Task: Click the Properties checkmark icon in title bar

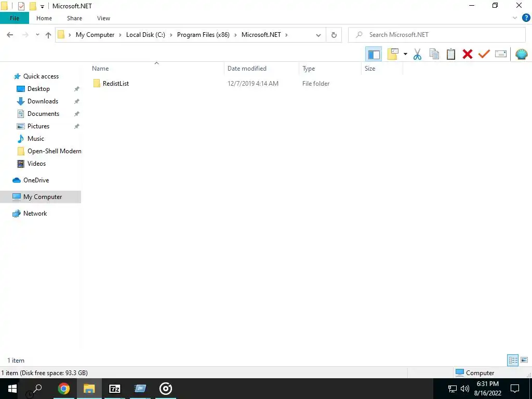Action: pos(21,6)
